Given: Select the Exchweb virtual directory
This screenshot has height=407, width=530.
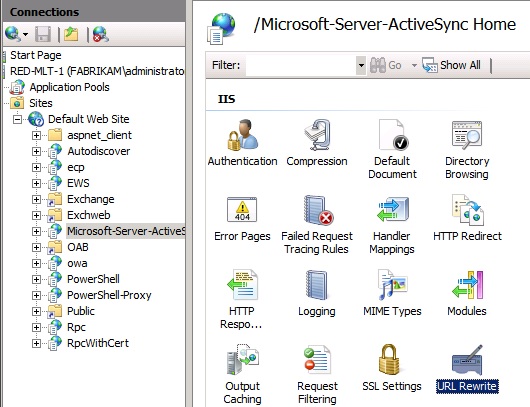Looking at the screenshot, I should (x=89, y=215).
